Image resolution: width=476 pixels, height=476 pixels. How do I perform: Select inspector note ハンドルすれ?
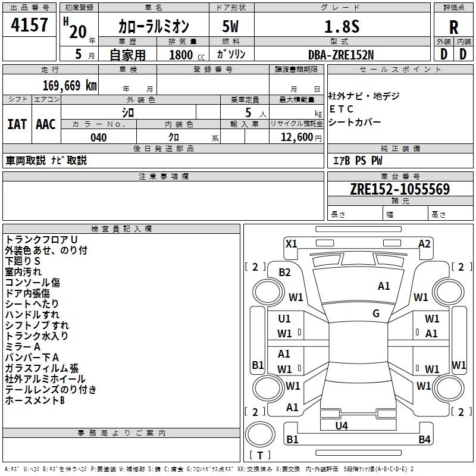[32, 315]
